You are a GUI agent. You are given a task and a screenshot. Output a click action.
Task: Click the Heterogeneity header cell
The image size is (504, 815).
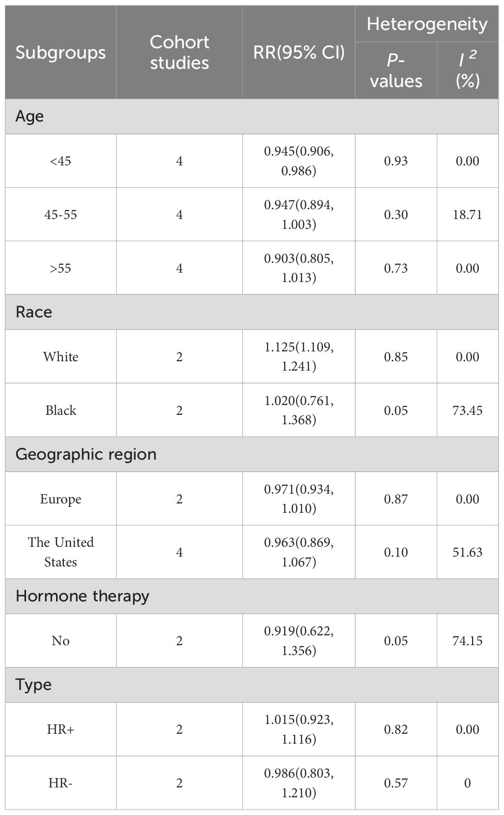coord(426,24)
